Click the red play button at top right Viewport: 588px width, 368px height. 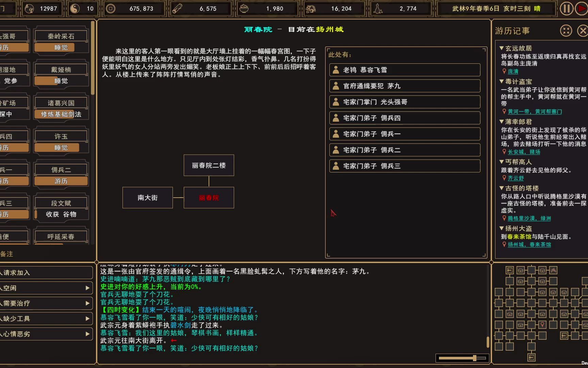pos(582,9)
